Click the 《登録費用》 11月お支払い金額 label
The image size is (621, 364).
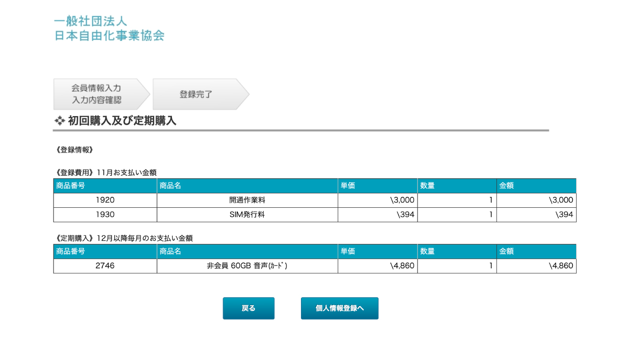pos(106,172)
